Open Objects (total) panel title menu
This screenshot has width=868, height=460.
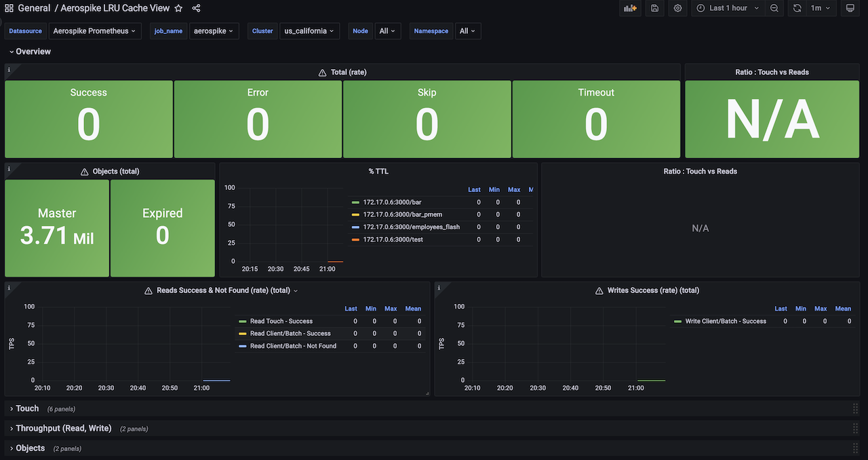coord(115,172)
